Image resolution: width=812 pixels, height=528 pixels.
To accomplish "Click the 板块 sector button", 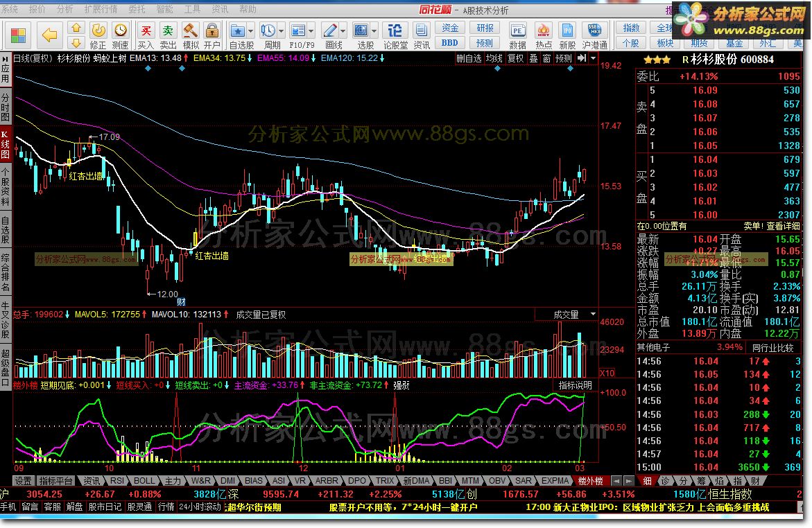I will (x=665, y=42).
